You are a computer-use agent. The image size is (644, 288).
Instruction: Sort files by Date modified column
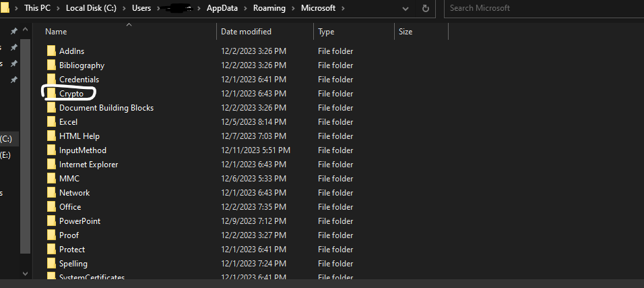coord(246,32)
